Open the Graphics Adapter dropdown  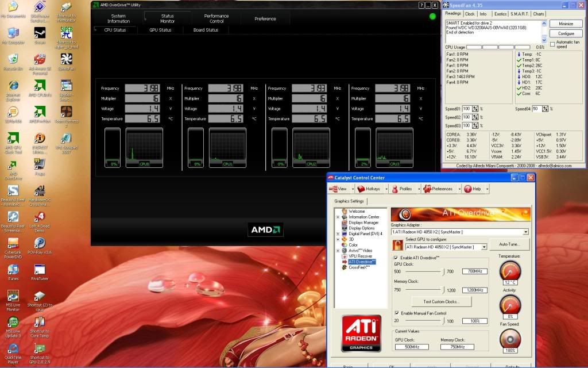click(526, 232)
